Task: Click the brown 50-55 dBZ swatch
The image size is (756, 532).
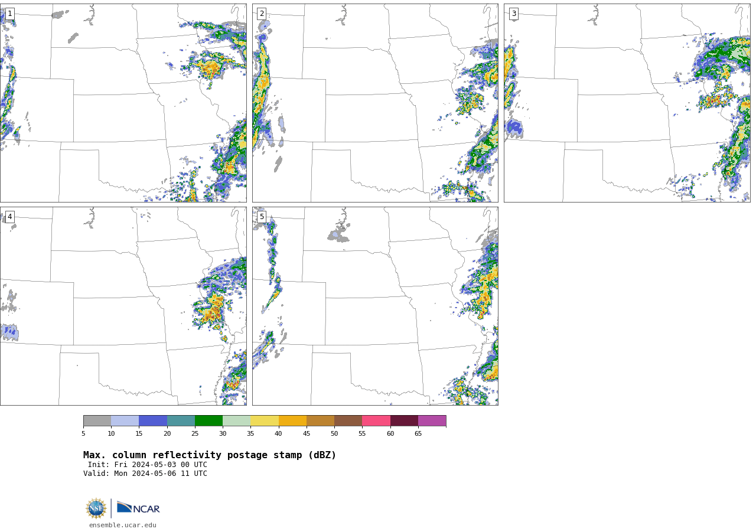Action: (348, 421)
